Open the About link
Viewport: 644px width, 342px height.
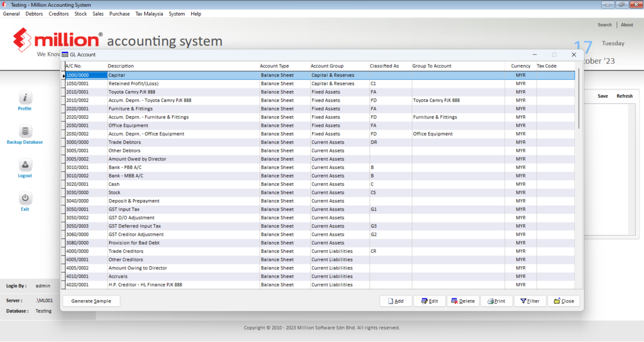[627, 25]
